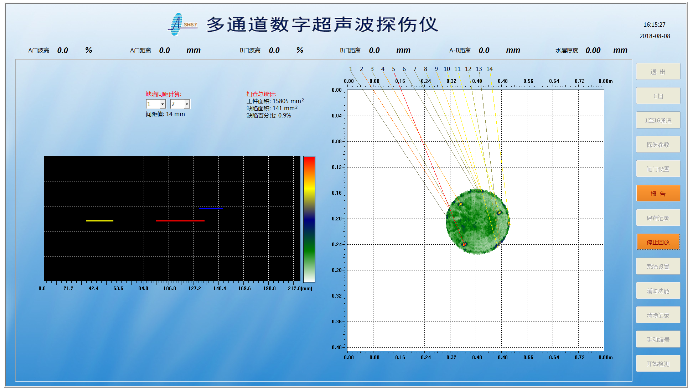Click the blue line in the black plot
The height and width of the screenshot is (390, 690).
[x=211, y=208]
